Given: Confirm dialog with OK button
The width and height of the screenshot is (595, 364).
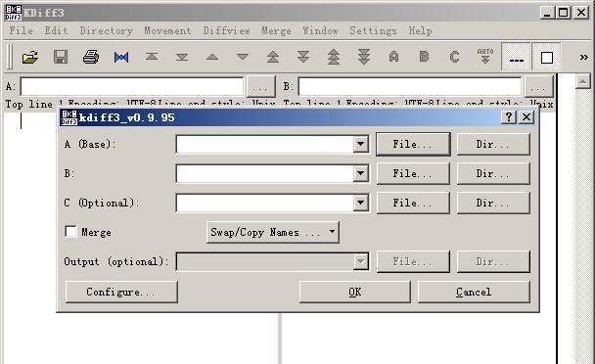Looking at the screenshot, I should pos(355,292).
